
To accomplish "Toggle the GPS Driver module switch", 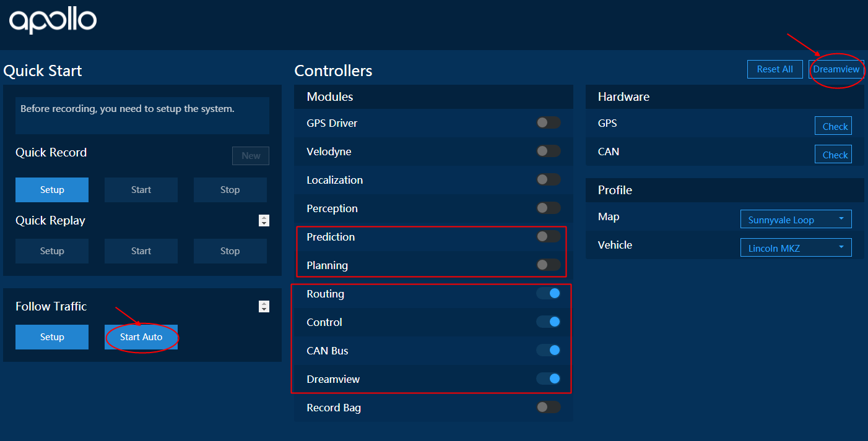I will [548, 122].
